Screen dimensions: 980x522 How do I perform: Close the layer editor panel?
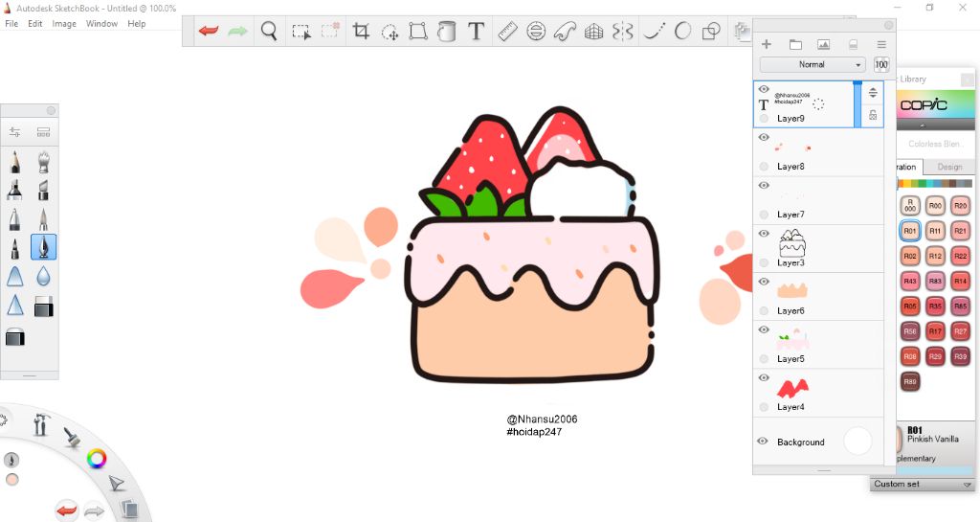(888, 25)
